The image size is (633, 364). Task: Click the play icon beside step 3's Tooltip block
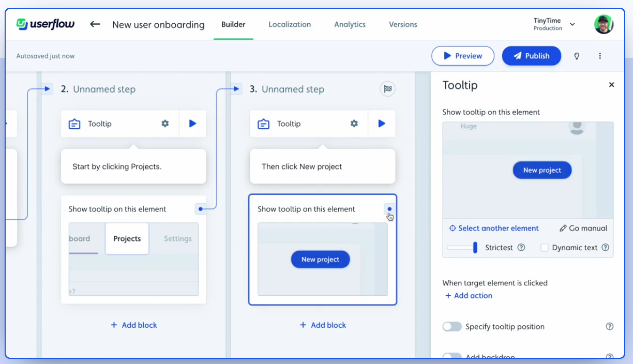click(381, 124)
